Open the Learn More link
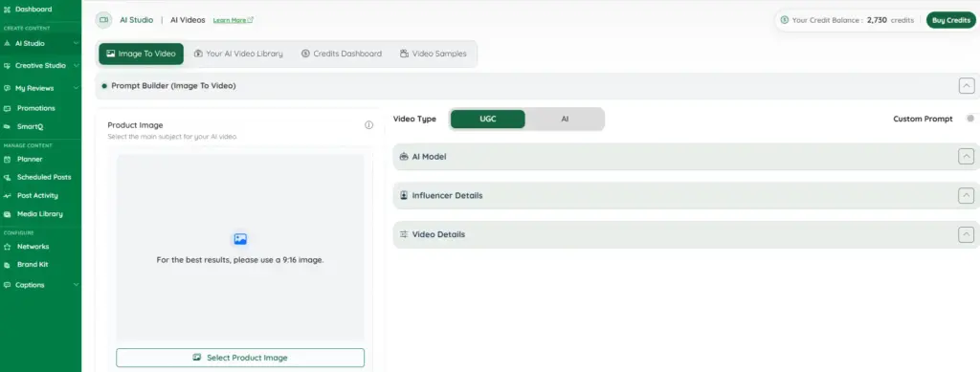This screenshot has height=372, width=980. (234, 20)
